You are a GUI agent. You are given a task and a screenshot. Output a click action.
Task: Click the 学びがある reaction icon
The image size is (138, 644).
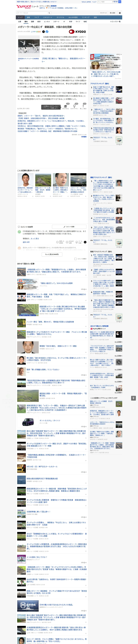(65, 106)
